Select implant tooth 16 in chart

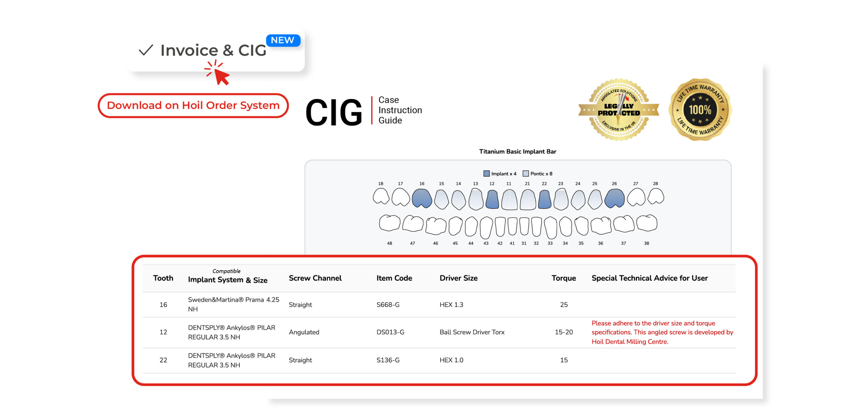pos(422,198)
